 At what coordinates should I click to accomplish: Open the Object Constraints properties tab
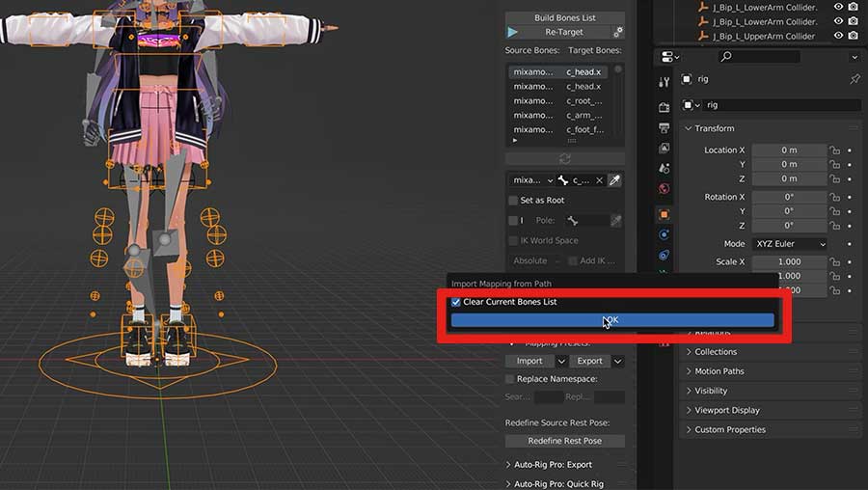665,256
